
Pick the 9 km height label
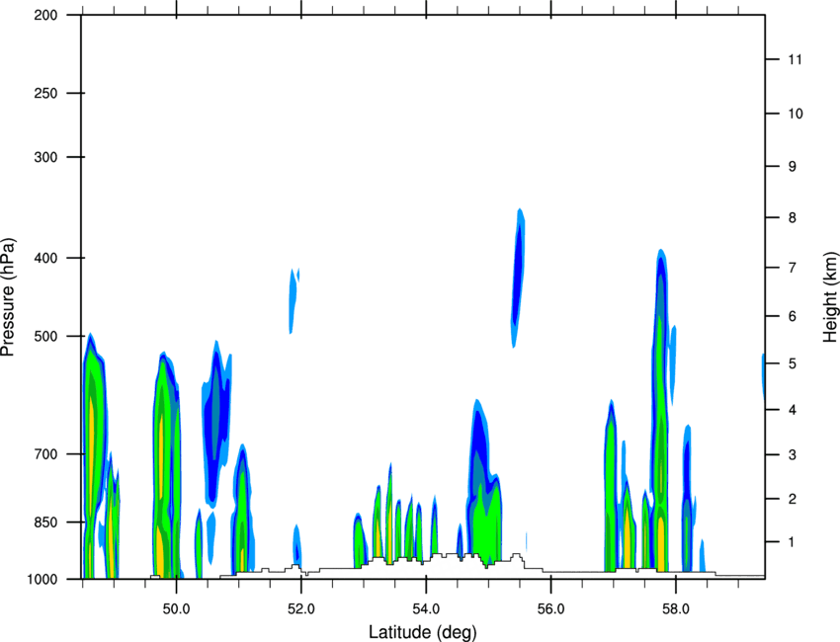pos(793,167)
